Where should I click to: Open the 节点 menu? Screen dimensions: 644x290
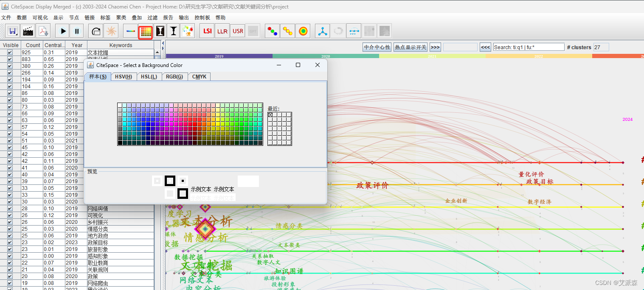coord(74,17)
